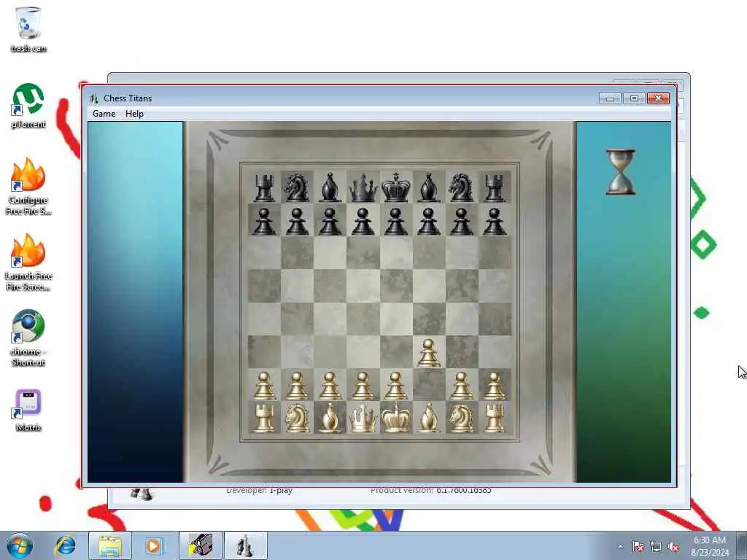Open Windows Media Player from taskbar
747x560 pixels.
tap(153, 545)
